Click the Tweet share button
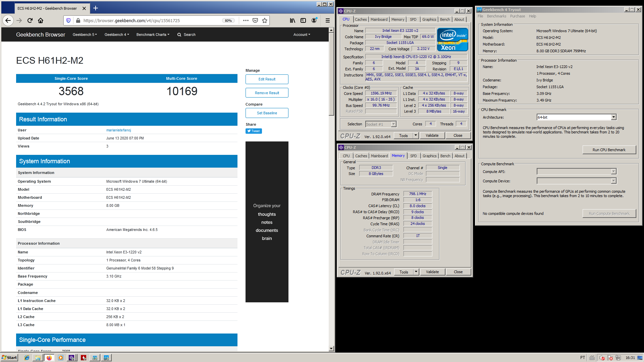 [x=254, y=131]
